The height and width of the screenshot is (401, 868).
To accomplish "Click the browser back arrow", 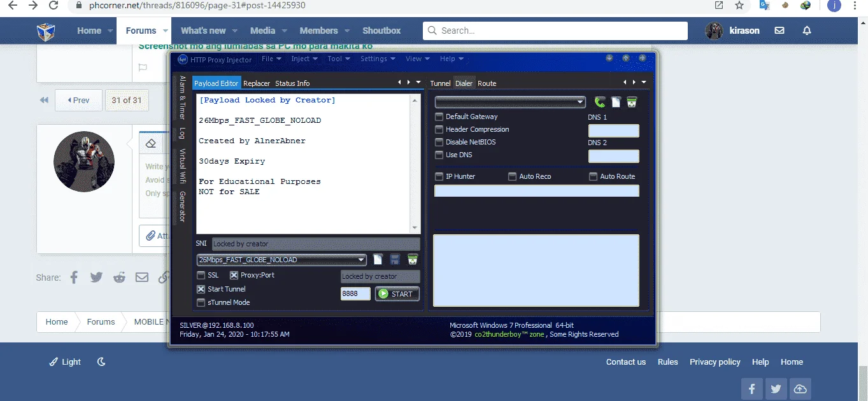I will point(13,5).
